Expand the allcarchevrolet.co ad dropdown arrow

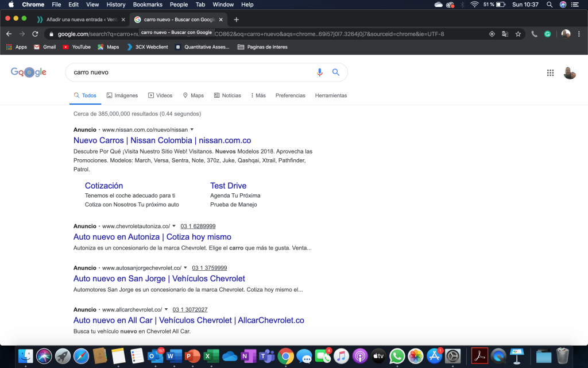[166, 309]
